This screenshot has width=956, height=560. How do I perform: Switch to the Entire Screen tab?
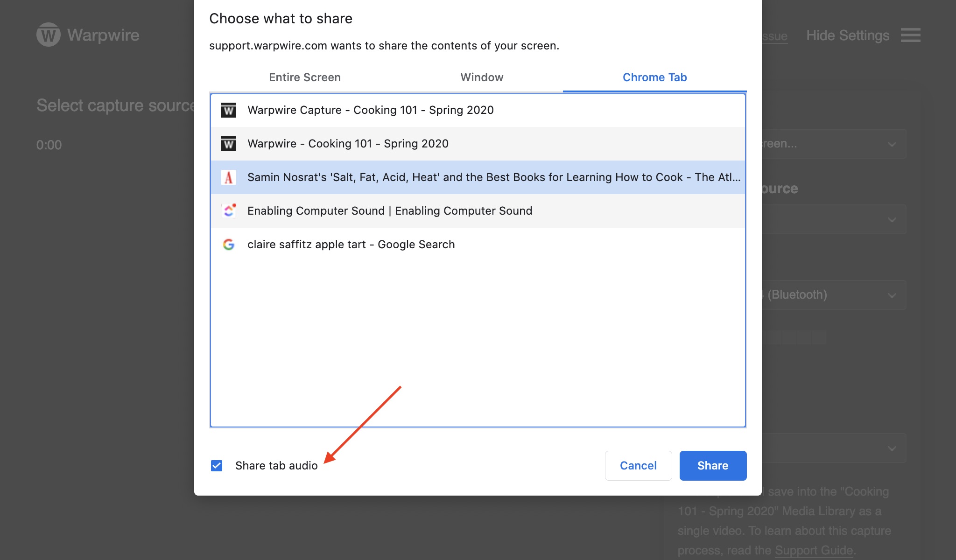click(305, 77)
